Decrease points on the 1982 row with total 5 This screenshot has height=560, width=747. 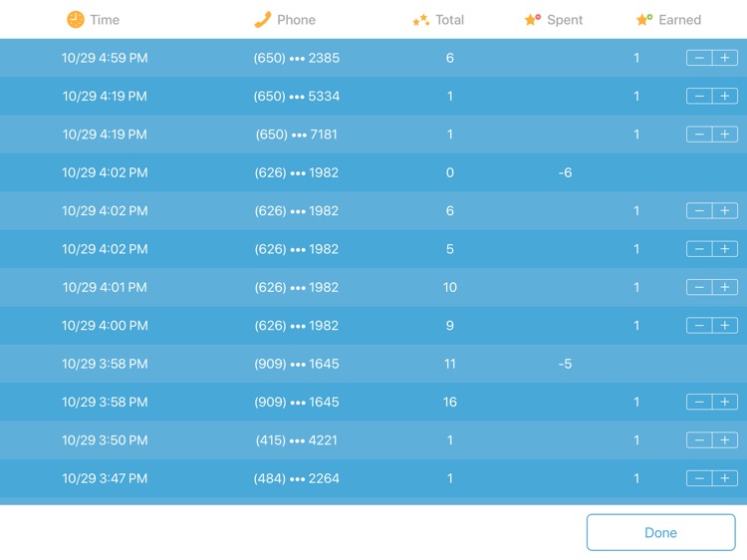699,249
